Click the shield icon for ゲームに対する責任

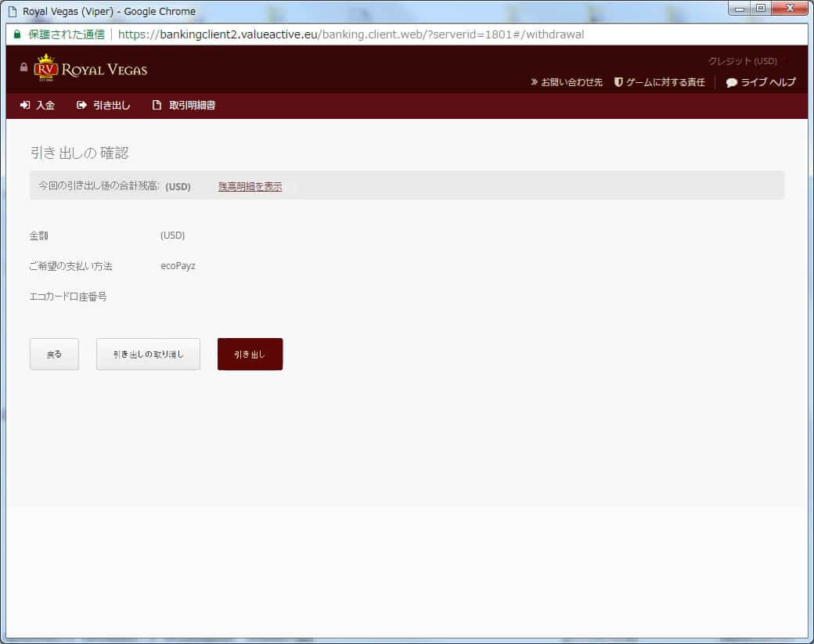[618, 82]
